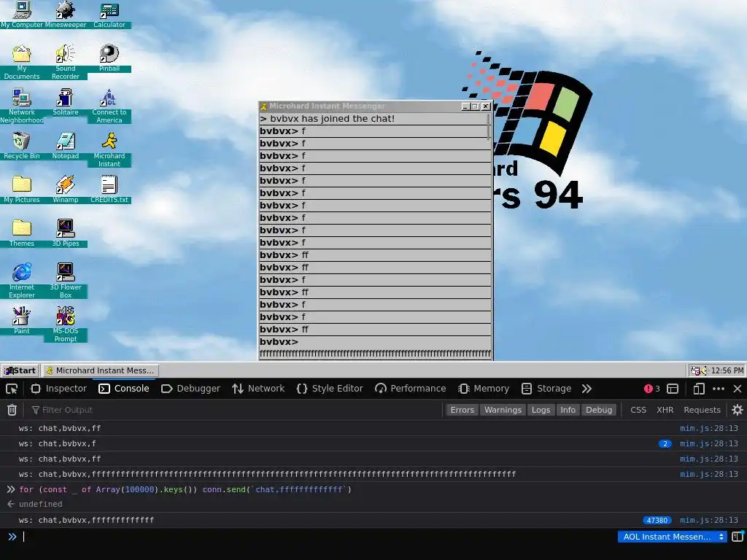Switch to the Style Editor tab
747x560 pixels.
point(330,389)
